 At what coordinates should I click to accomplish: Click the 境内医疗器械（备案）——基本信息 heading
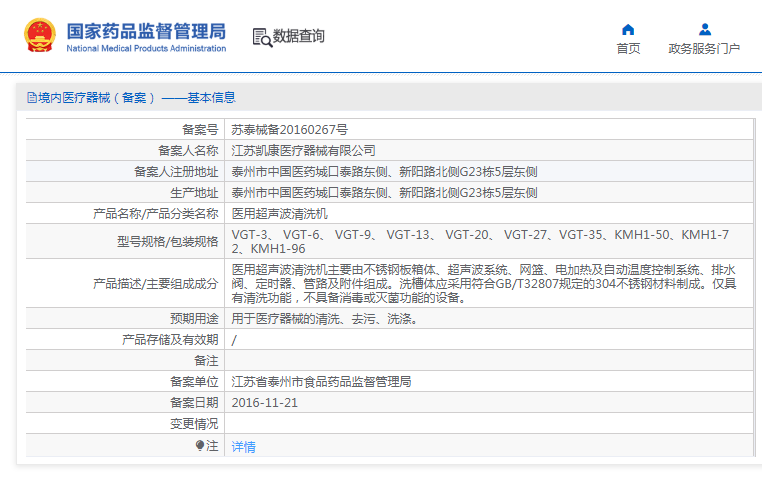click(137, 98)
